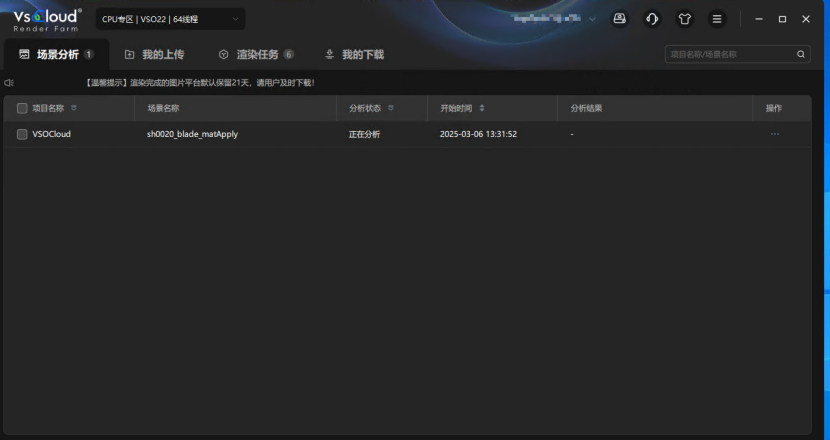Open the 我的下载 tab
This screenshot has height=440, width=830.
[354, 54]
